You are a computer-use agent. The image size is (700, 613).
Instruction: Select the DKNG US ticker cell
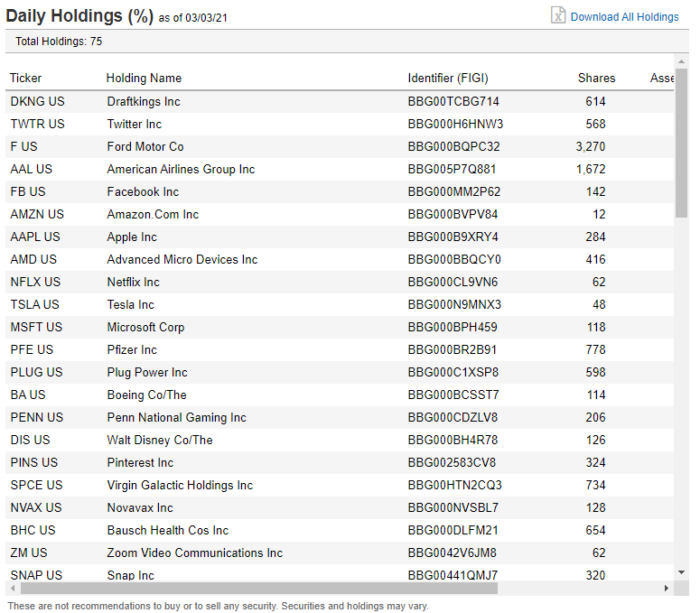click(x=38, y=102)
